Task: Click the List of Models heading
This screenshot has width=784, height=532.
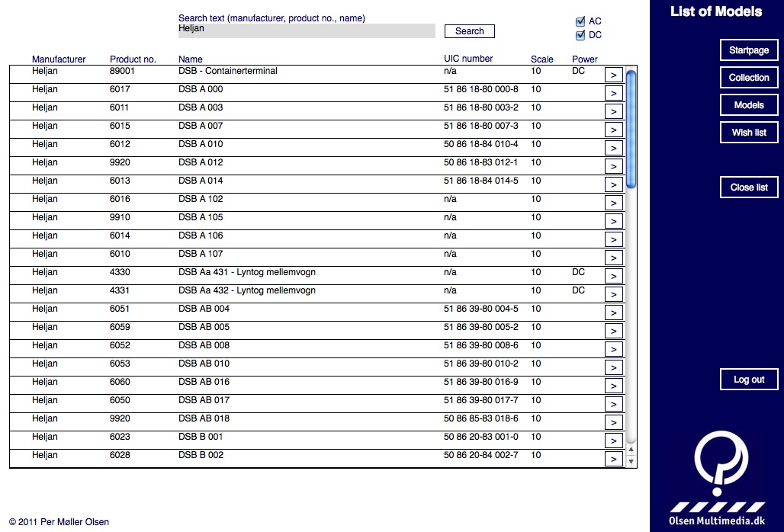Action: coord(716,11)
